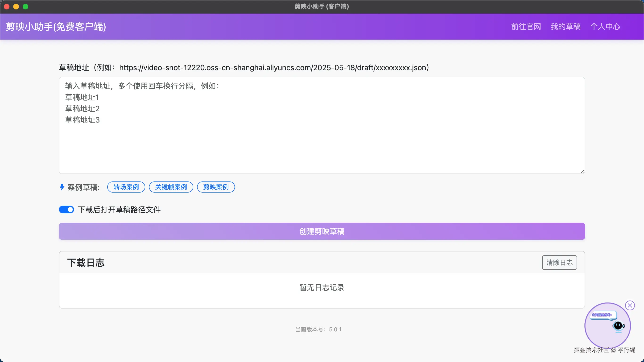Click the yellow minimize window button
644x362 pixels.
pos(16,7)
